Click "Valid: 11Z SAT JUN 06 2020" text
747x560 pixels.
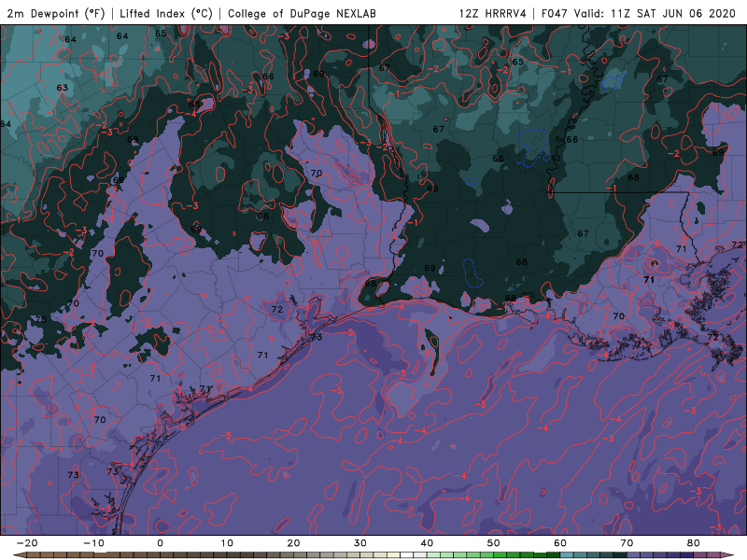click(655, 13)
